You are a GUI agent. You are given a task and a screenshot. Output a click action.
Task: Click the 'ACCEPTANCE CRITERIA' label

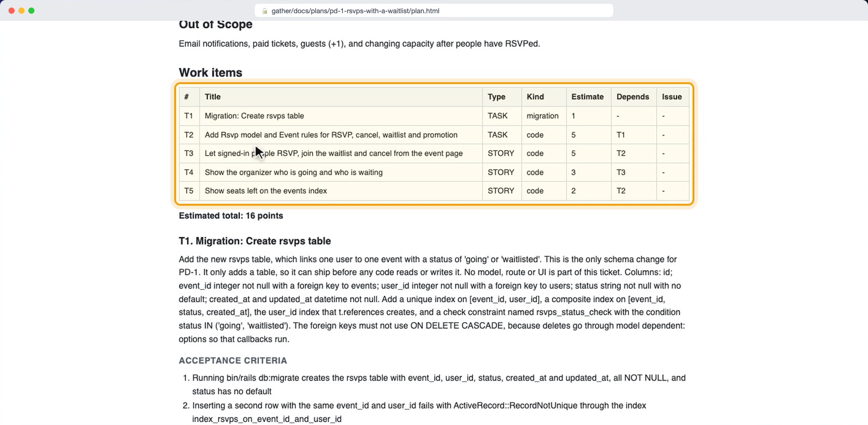click(233, 361)
